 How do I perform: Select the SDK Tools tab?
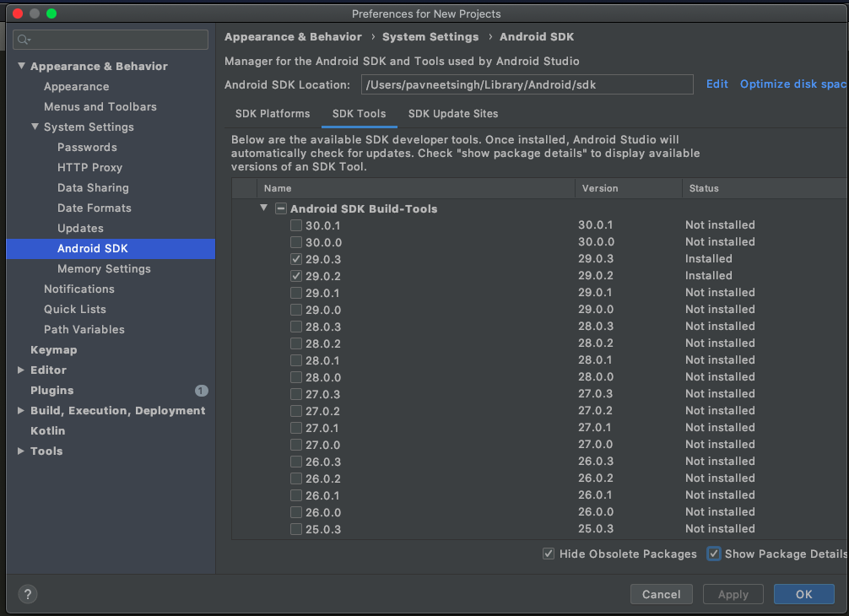tap(359, 114)
